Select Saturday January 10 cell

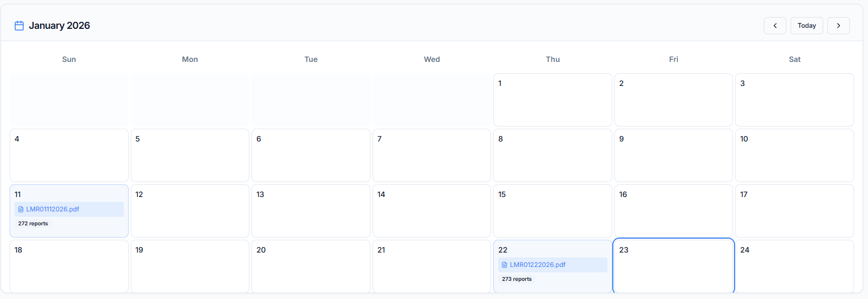pyautogui.click(x=794, y=155)
